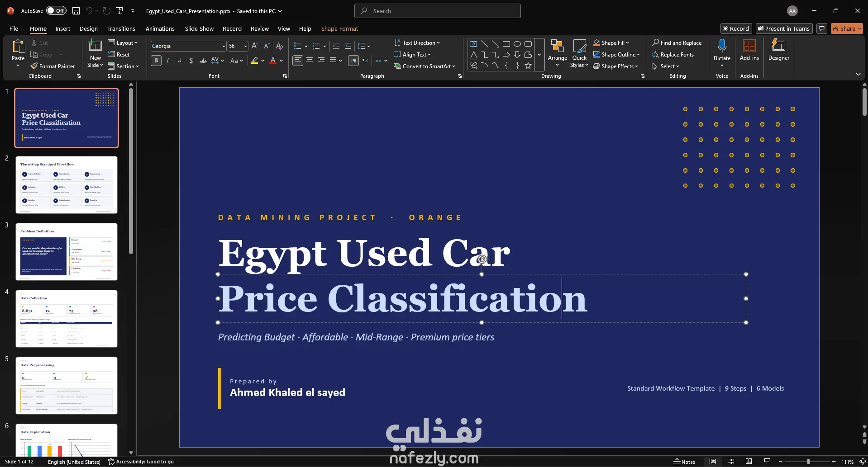Toggle AutoSave switch
868x467 pixels.
point(56,11)
